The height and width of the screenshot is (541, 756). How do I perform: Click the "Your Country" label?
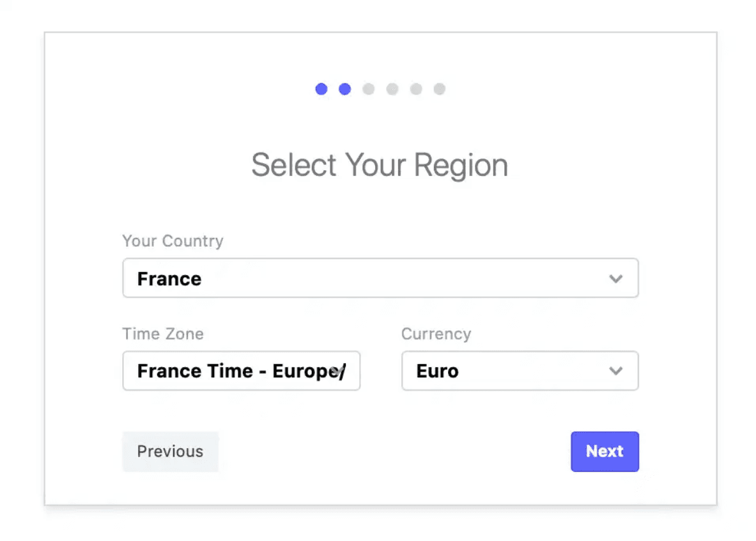[173, 241]
